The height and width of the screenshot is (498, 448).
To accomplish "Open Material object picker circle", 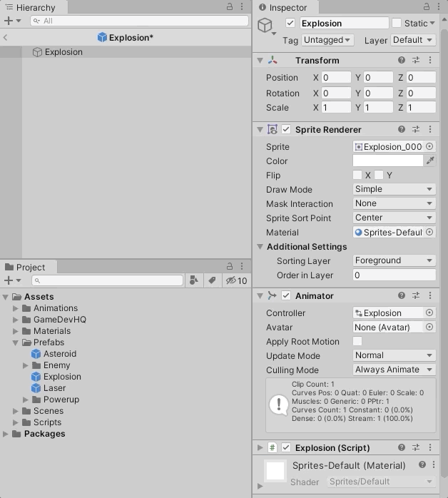I will coord(429,232).
